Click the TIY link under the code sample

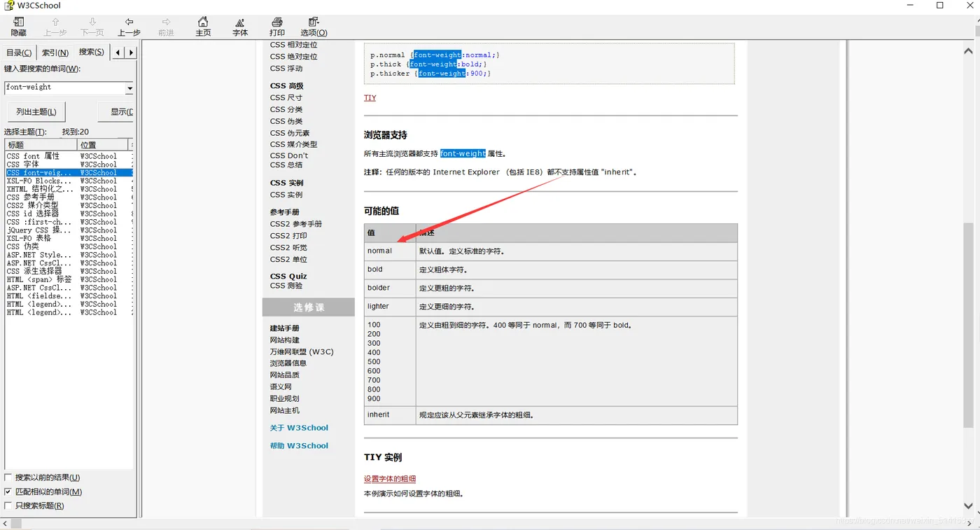coord(369,97)
